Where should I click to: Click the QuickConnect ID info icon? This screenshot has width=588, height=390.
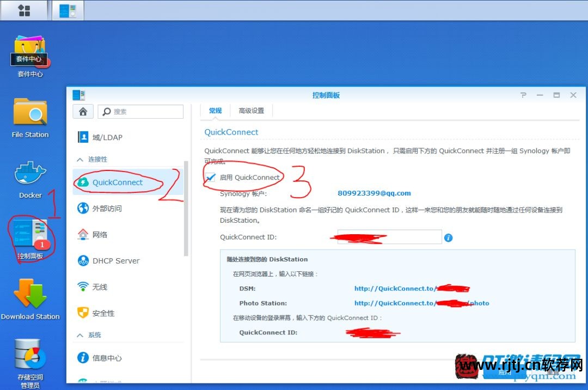[448, 237]
